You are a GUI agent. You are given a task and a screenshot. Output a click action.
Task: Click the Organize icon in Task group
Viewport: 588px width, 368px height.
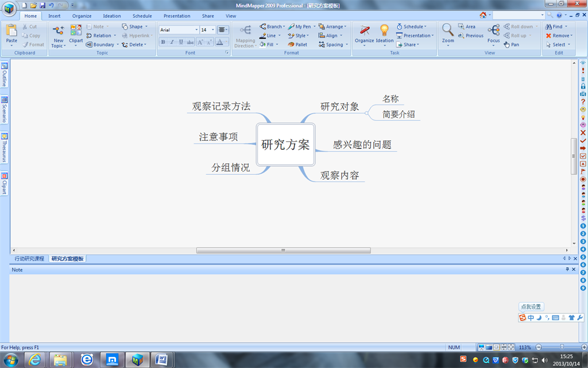tap(364, 30)
